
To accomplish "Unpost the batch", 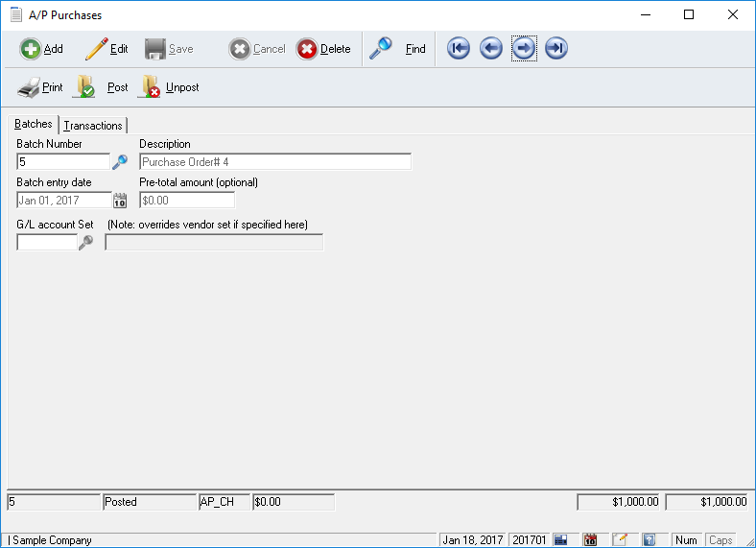I will 170,87.
